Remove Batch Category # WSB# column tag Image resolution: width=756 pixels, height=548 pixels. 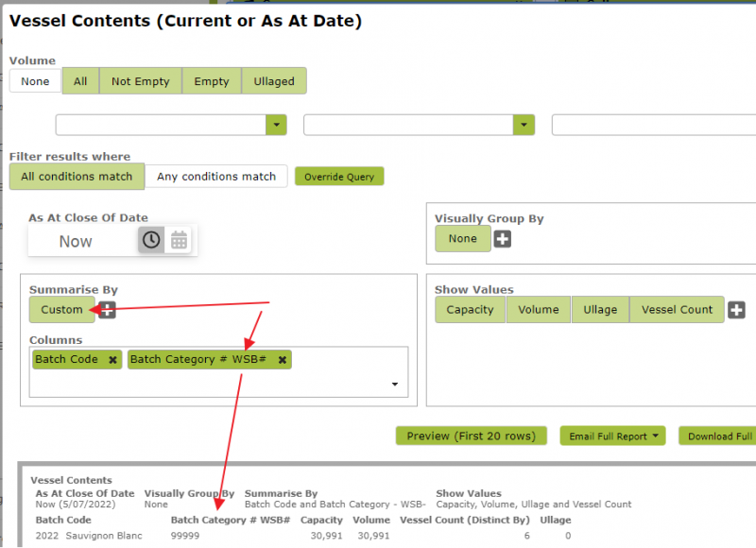(283, 360)
